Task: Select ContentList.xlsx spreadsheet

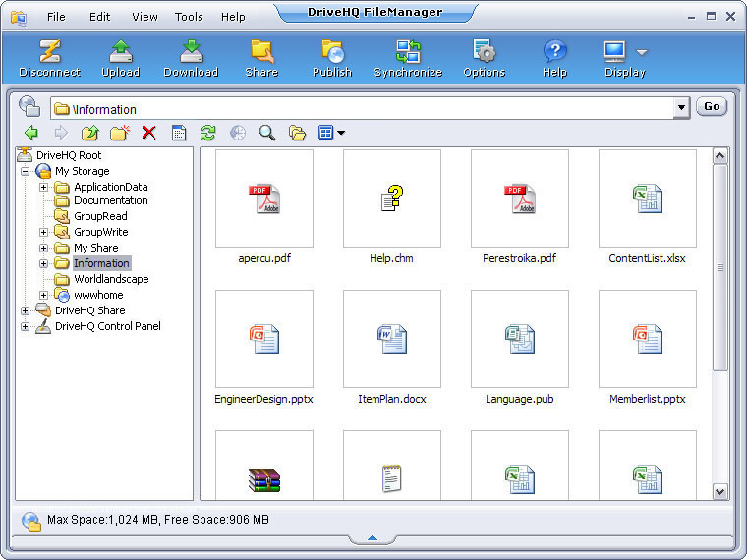Action: tap(648, 198)
